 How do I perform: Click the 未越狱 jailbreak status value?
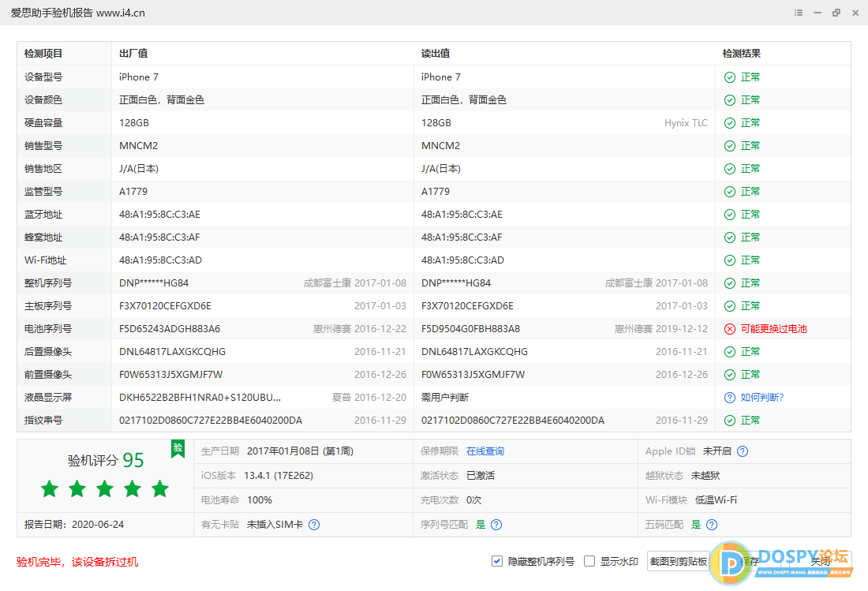click(x=705, y=476)
